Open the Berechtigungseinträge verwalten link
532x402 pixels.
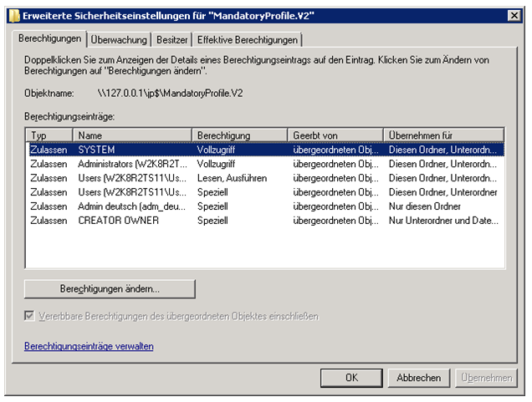pyautogui.click(x=89, y=346)
